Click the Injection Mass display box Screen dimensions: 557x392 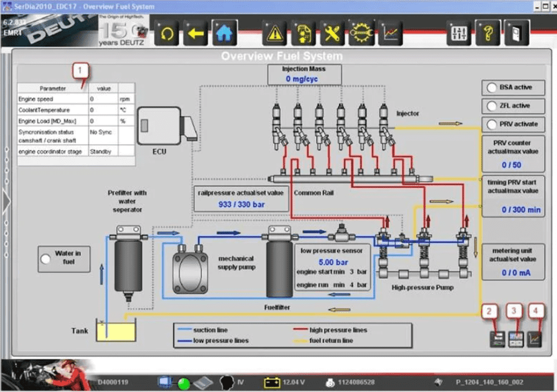(x=305, y=74)
